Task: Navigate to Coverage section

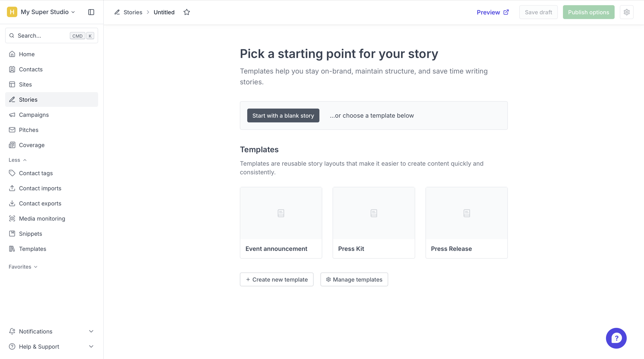Action: 32,145
